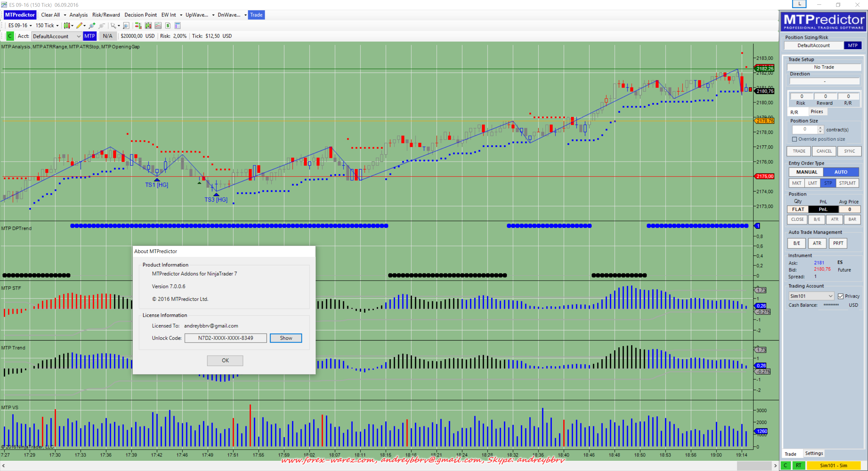The image size is (868, 471).
Task: Open the Risk/Reward menu
Action: 106,15
